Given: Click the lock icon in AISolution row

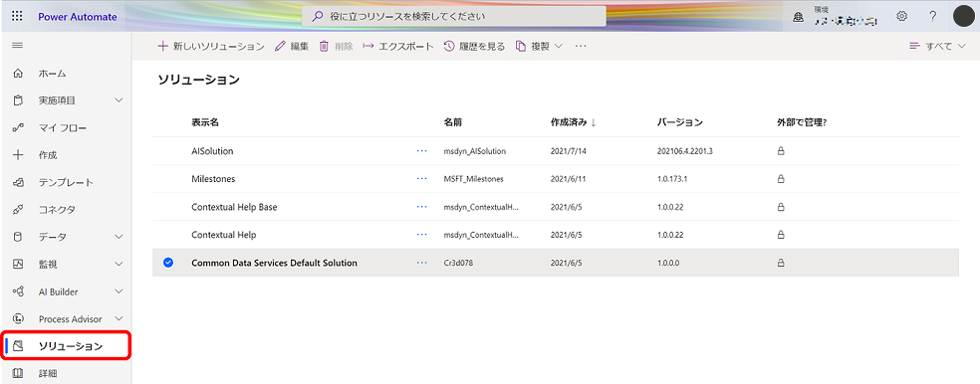Looking at the screenshot, I should pos(781,151).
